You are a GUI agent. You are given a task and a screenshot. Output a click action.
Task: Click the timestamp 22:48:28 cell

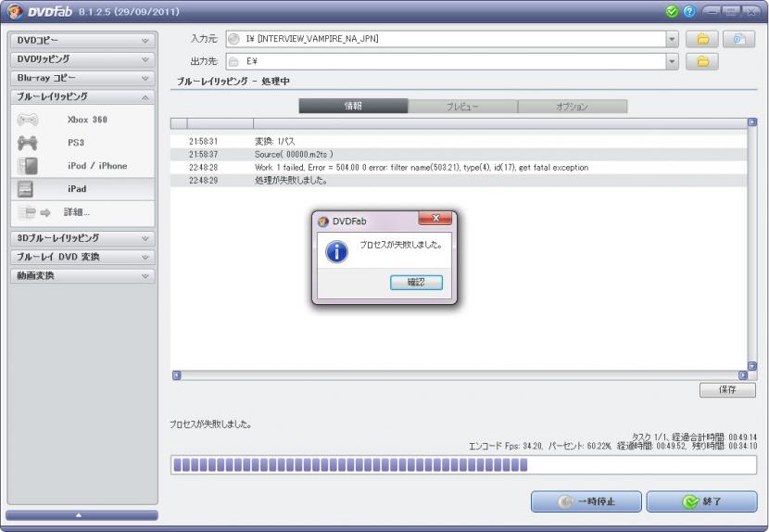pos(203,168)
